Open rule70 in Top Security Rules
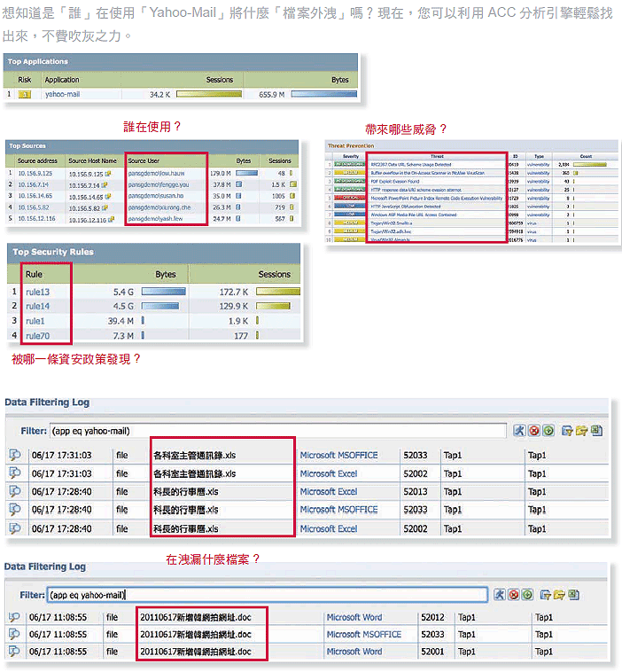The height and width of the screenshot is (672, 622). coord(36,336)
